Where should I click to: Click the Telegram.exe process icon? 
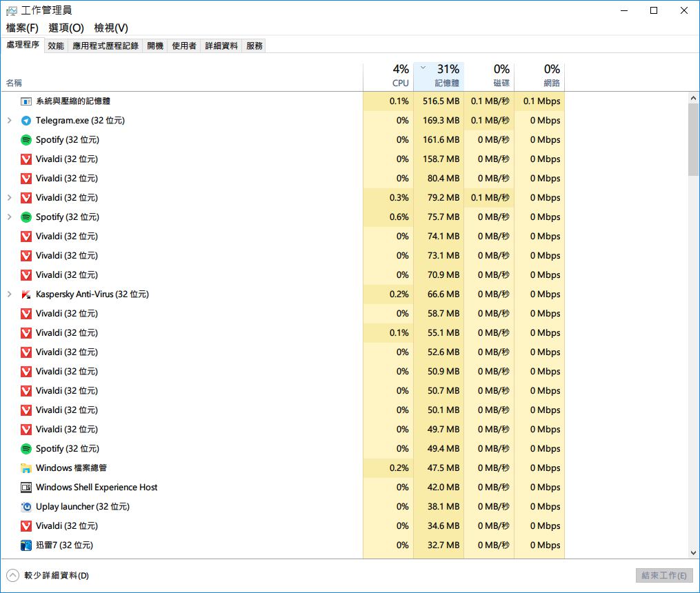[x=26, y=121]
